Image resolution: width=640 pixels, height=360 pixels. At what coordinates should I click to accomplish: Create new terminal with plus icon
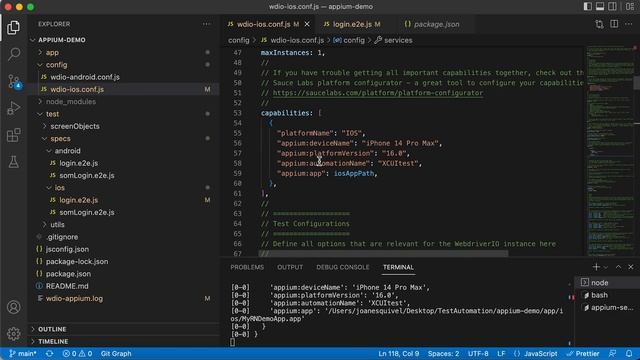[596, 267]
